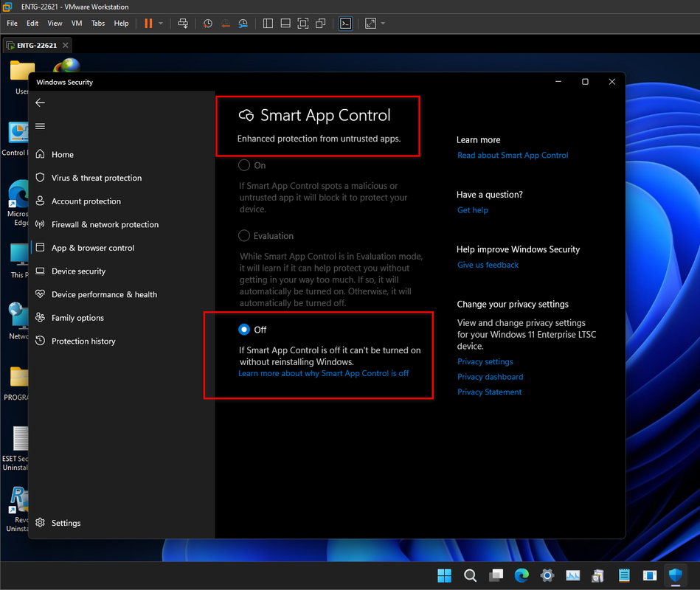Open Privacy Statement link
The width and height of the screenshot is (700, 590).
click(489, 392)
